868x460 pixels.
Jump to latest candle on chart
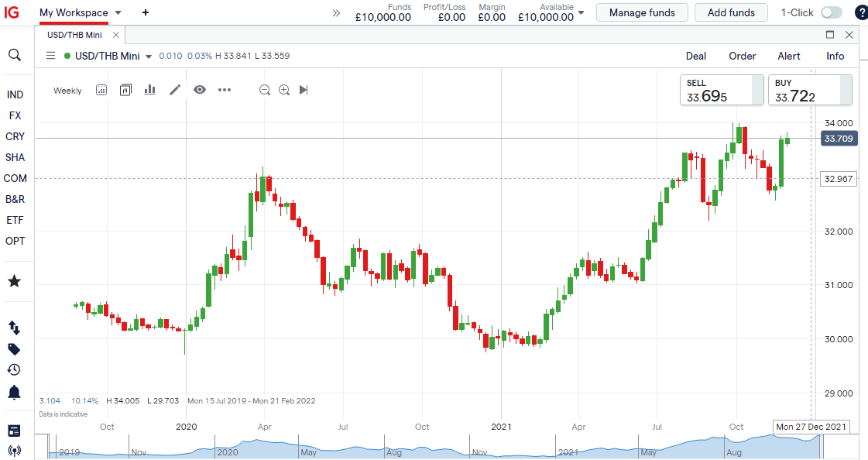tap(304, 90)
